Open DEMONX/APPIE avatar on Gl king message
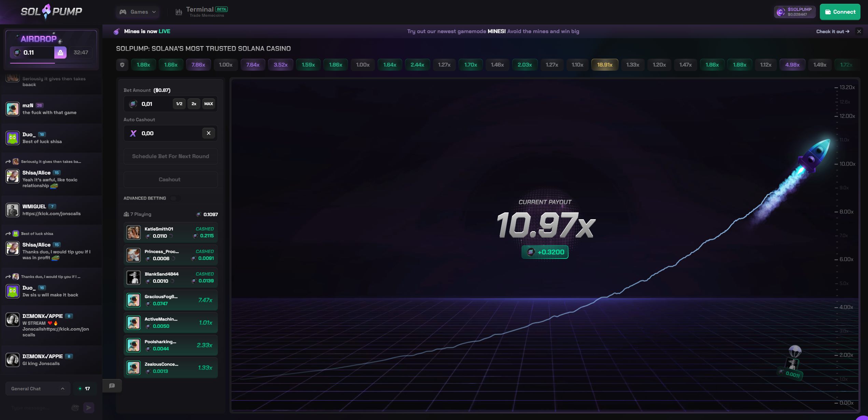Viewport: 868px width, 420px height. pyautogui.click(x=13, y=360)
